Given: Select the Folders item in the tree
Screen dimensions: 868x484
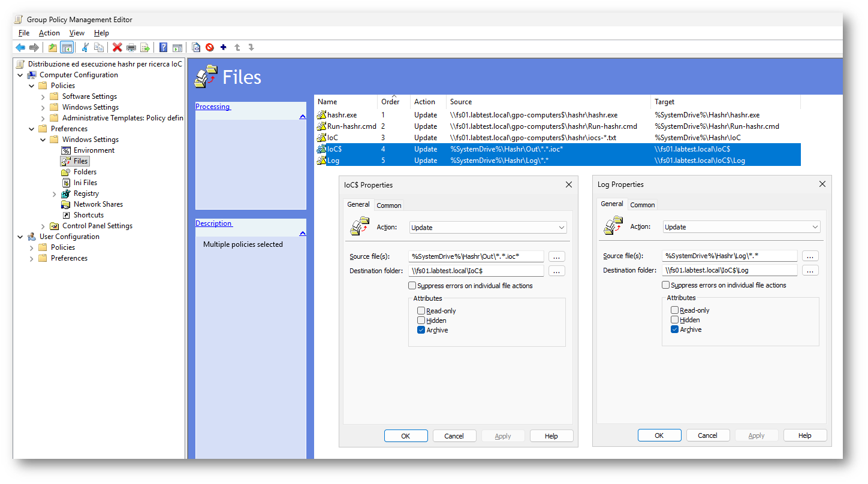Looking at the screenshot, I should tap(85, 172).
